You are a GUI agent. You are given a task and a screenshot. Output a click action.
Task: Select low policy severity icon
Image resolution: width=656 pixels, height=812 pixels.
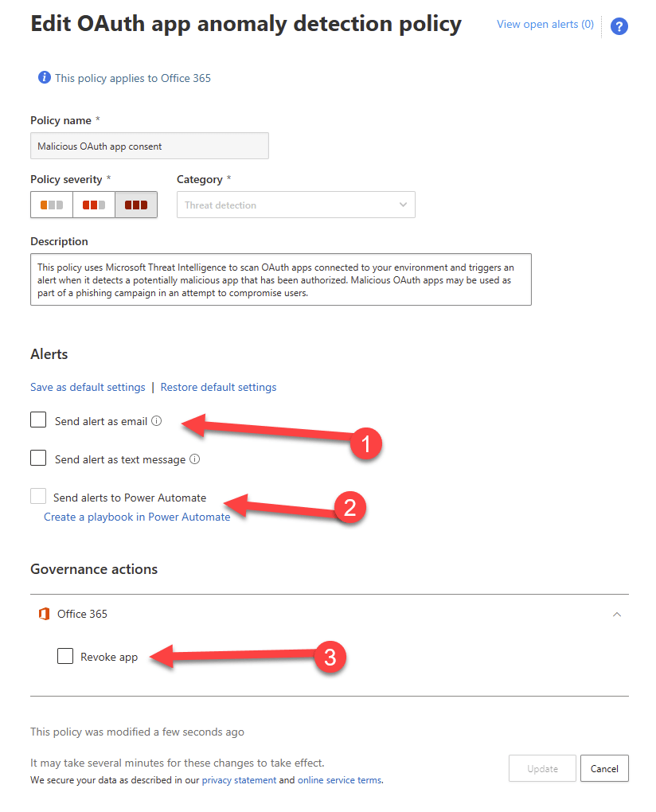[x=52, y=205]
